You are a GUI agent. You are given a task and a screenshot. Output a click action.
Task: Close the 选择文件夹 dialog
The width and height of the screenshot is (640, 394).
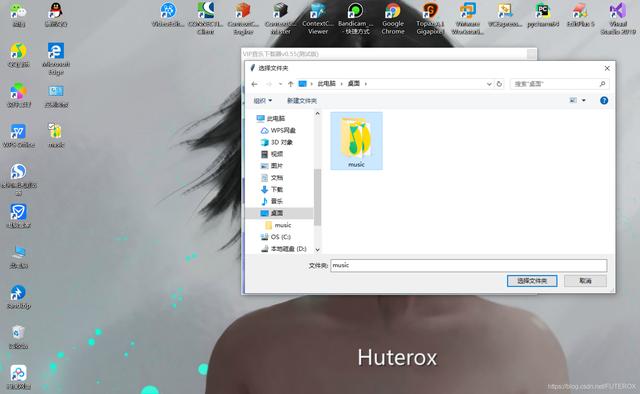click(607, 68)
